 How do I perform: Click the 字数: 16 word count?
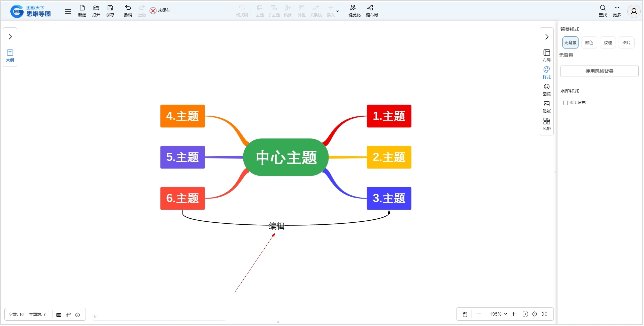tap(16, 315)
